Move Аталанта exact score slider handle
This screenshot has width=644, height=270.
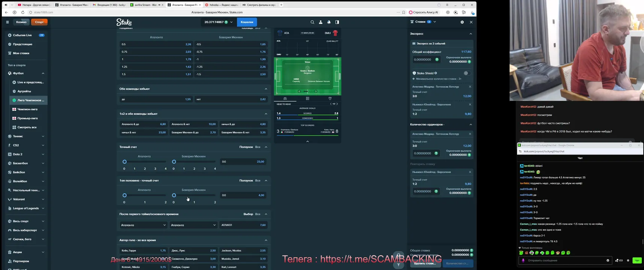click(125, 162)
